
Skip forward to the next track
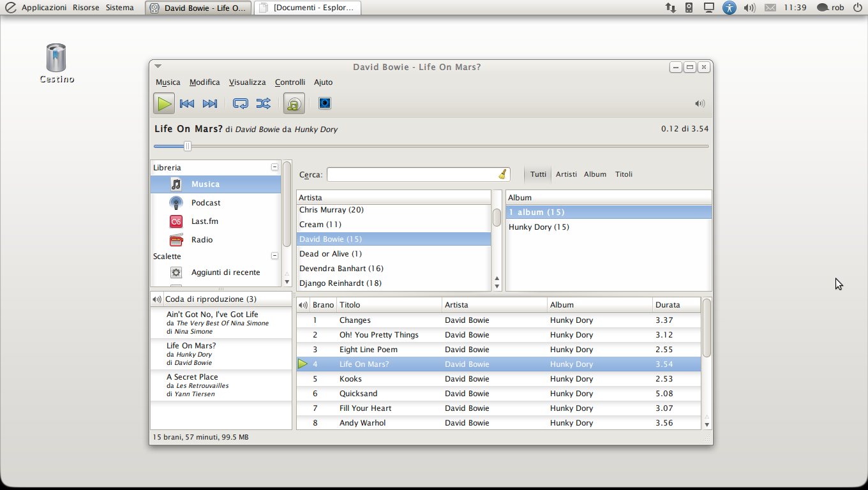(x=210, y=103)
